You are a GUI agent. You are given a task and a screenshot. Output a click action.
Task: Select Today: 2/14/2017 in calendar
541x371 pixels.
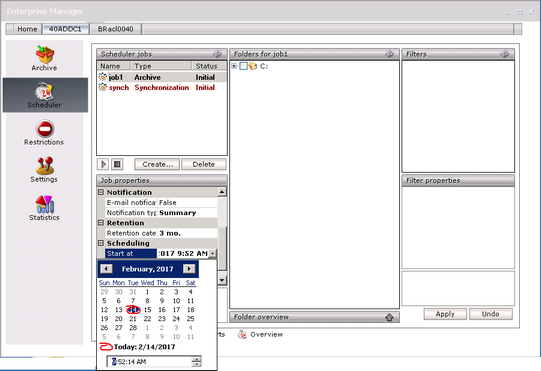pyautogui.click(x=137, y=347)
